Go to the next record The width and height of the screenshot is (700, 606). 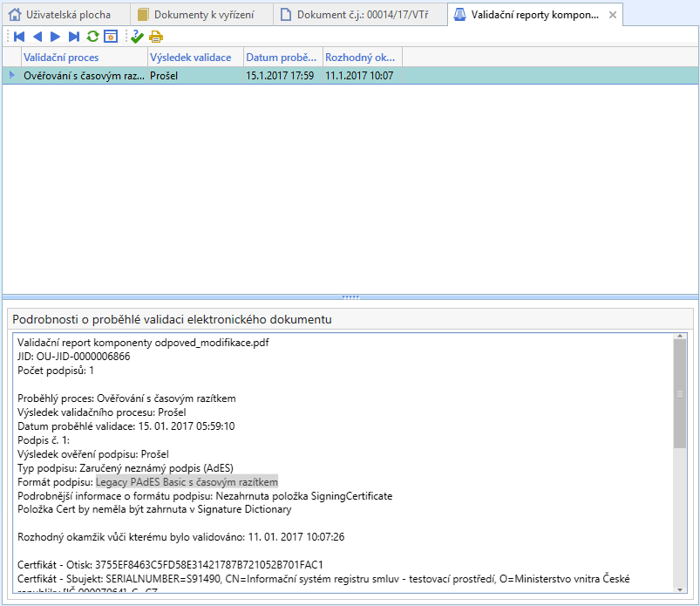[x=56, y=37]
